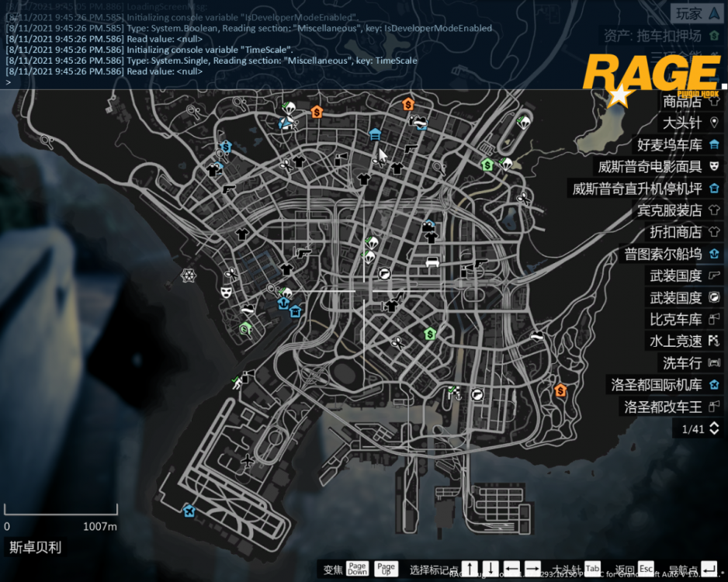Click the airplane icon at the airport
This screenshot has width=728, height=582.
[248, 461]
